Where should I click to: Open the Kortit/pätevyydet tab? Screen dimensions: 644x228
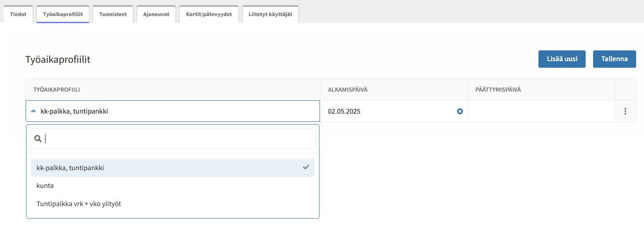209,14
